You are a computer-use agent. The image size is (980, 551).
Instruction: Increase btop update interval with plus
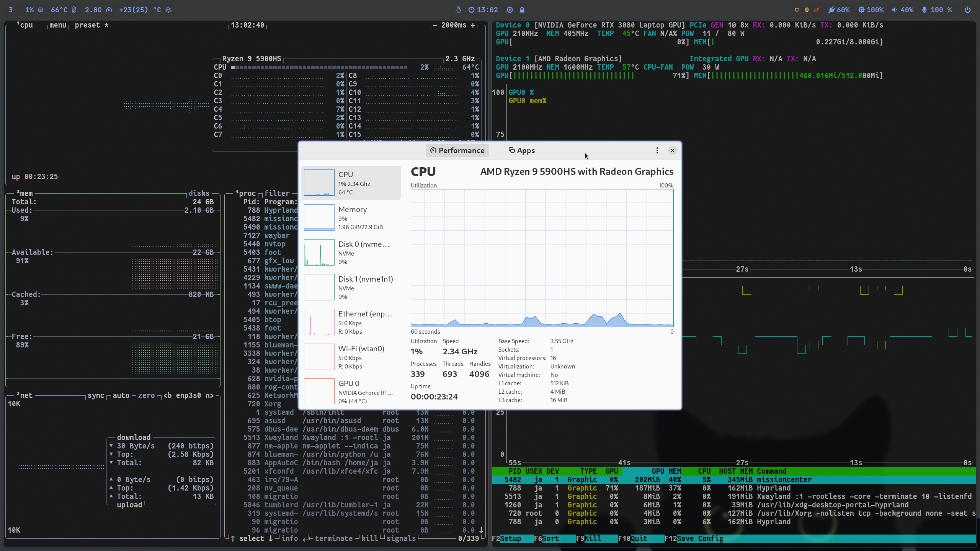click(x=473, y=25)
